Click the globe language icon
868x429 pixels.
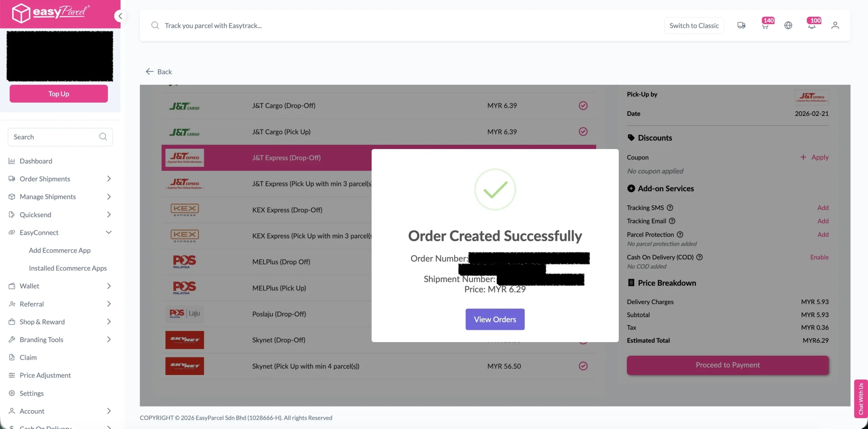pos(788,25)
